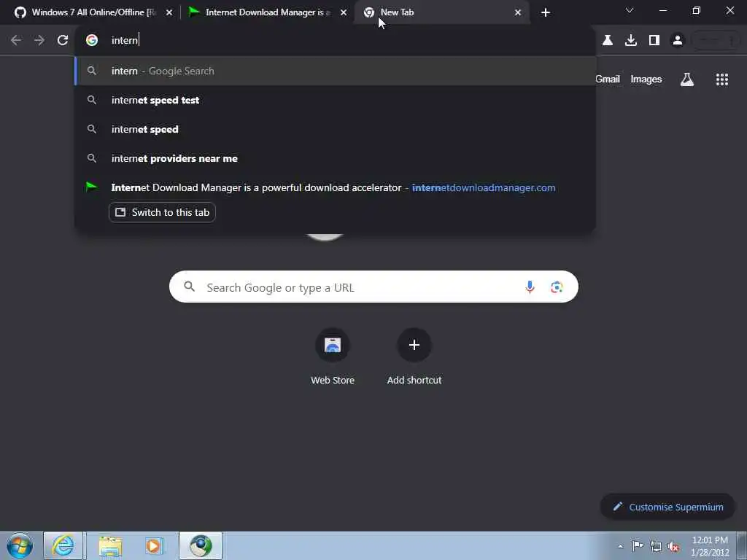
Task: Open Search Labs flask icon beside Images
Action: click(687, 79)
